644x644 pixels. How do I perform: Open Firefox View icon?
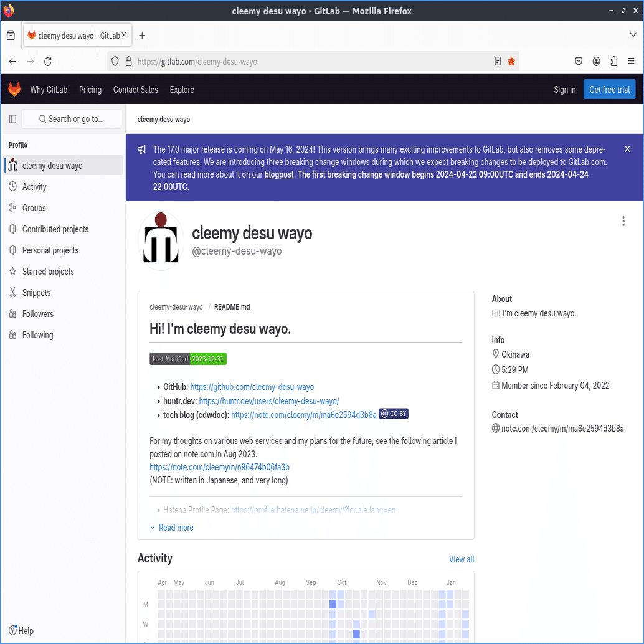click(11, 36)
